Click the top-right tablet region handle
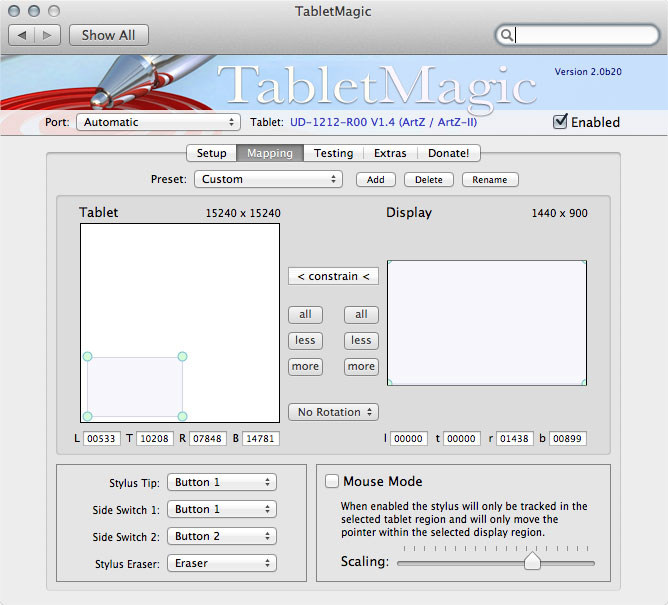The image size is (668, 605). coord(182,357)
